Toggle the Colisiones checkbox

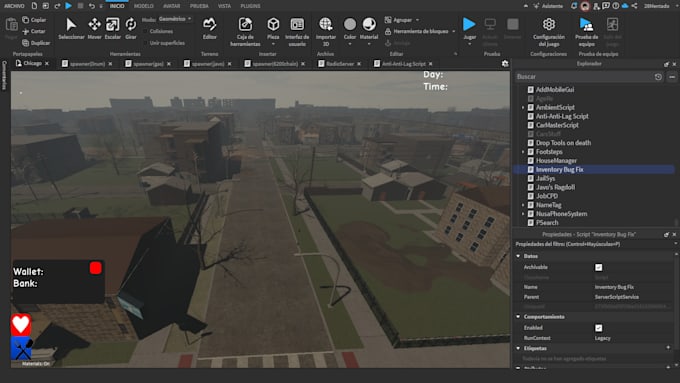click(146, 32)
